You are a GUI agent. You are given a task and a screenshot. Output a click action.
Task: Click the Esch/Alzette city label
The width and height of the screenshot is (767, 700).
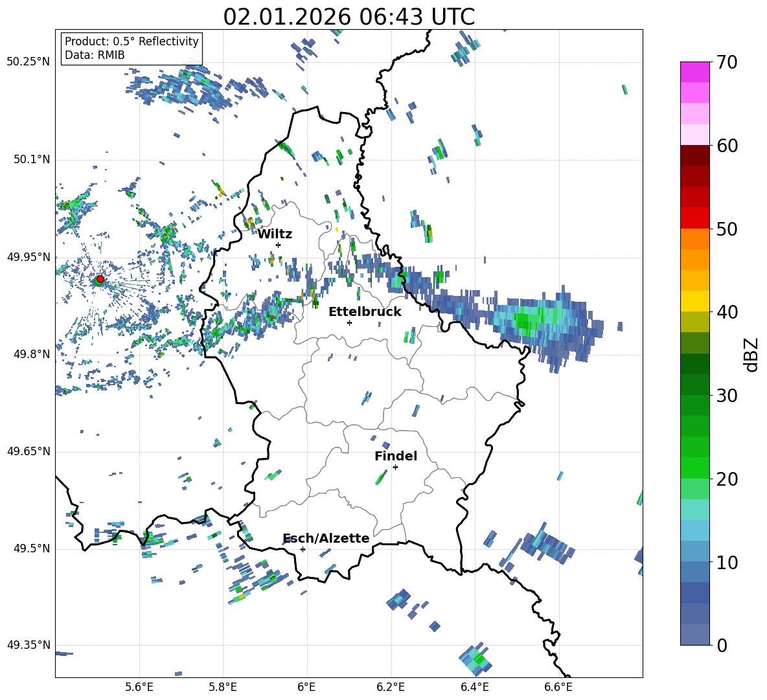click(x=326, y=538)
